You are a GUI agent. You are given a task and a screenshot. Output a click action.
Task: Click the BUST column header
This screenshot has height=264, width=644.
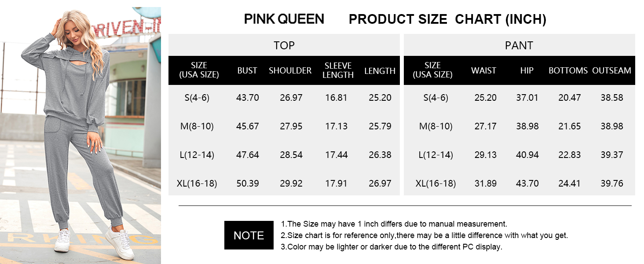click(247, 70)
